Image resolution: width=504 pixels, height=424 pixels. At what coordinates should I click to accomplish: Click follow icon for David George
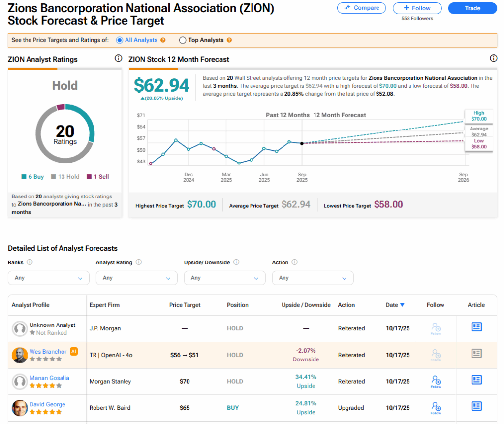click(x=436, y=407)
